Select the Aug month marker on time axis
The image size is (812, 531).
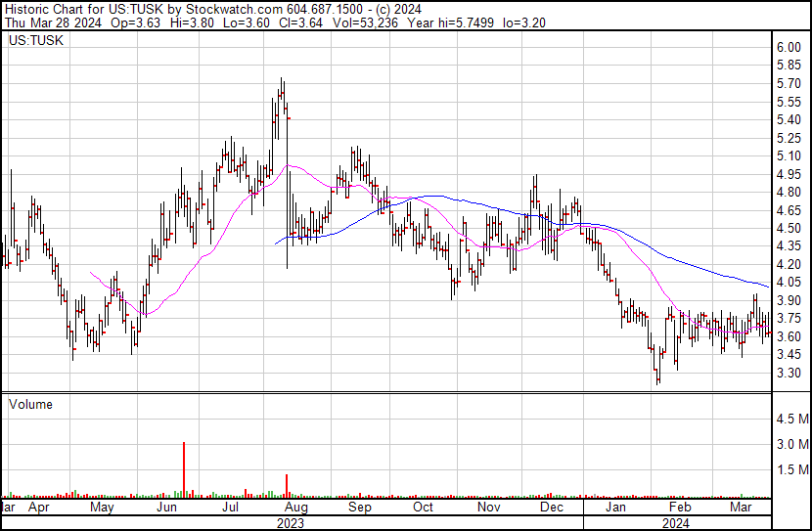[295, 509]
